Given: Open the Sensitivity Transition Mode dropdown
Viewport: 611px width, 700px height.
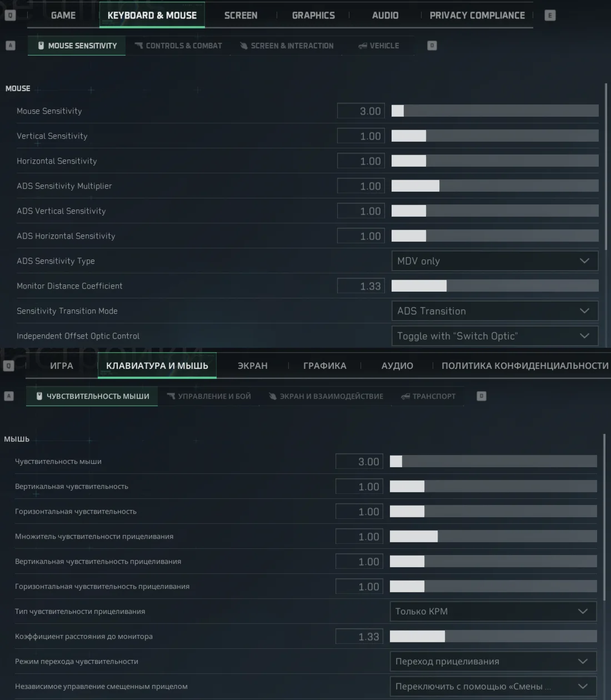Looking at the screenshot, I should 495,311.
